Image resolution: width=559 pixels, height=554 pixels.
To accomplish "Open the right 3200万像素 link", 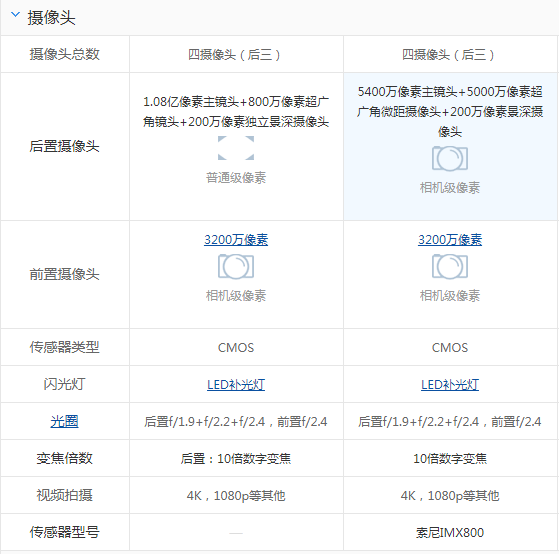I will click(x=450, y=240).
